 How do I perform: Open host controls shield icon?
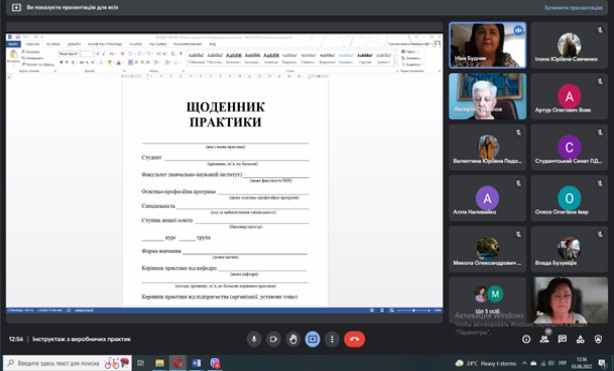pyautogui.click(x=598, y=339)
